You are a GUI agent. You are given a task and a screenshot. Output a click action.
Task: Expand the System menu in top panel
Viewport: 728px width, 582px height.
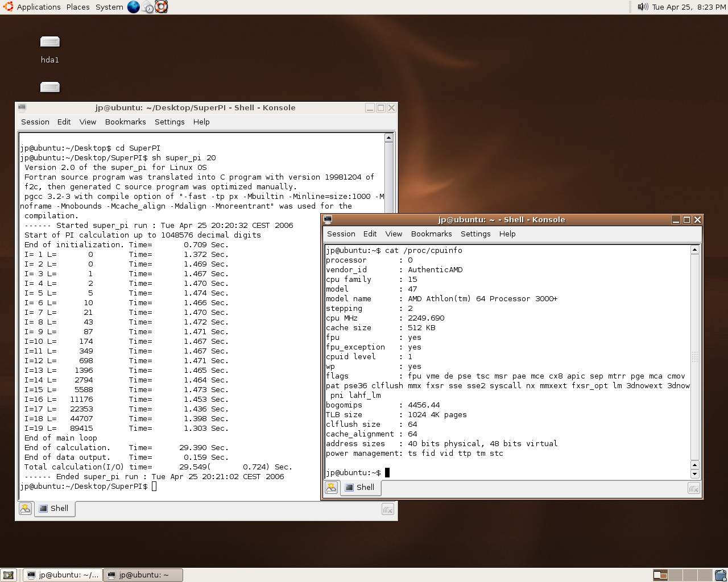click(x=109, y=7)
